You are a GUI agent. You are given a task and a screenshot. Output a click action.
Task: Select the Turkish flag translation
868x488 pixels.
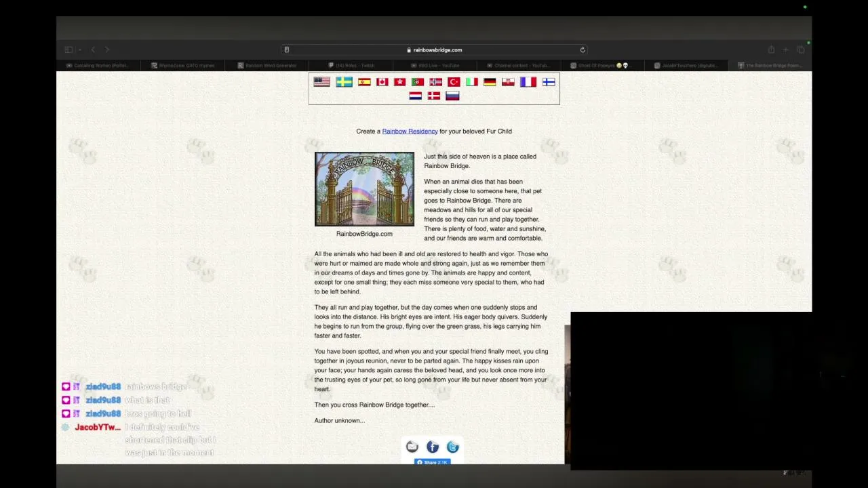click(454, 82)
